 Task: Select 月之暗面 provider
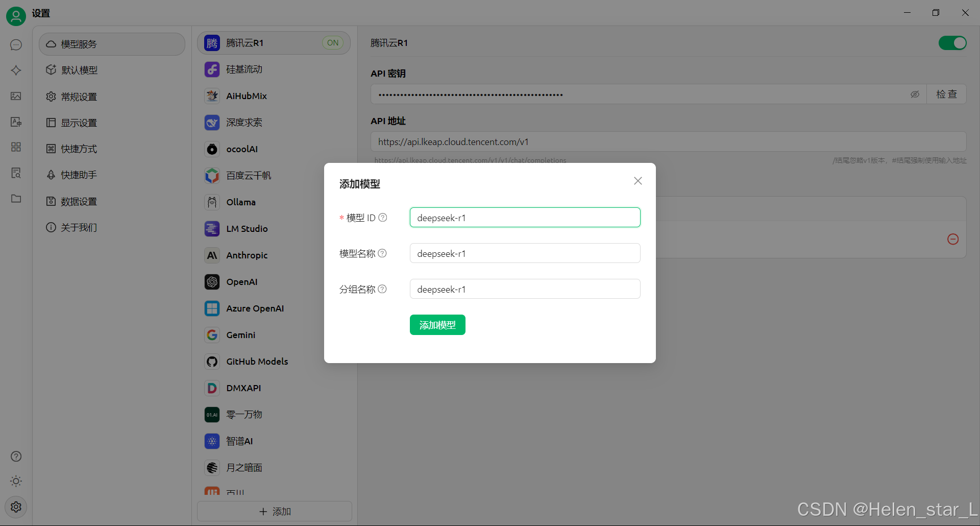[274, 468]
